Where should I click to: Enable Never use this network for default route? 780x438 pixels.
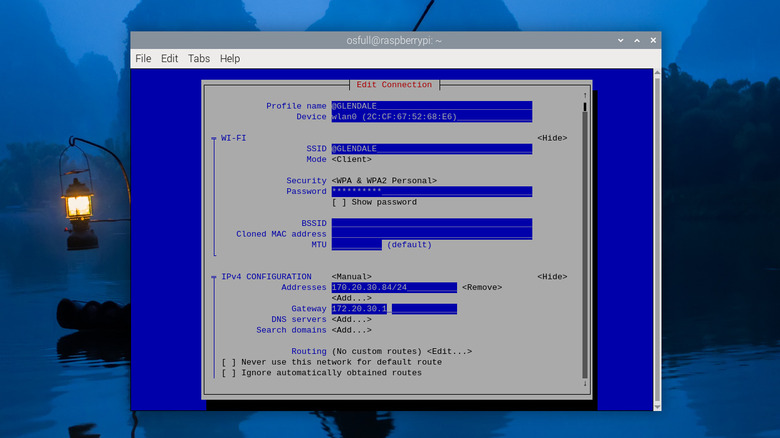coord(229,362)
